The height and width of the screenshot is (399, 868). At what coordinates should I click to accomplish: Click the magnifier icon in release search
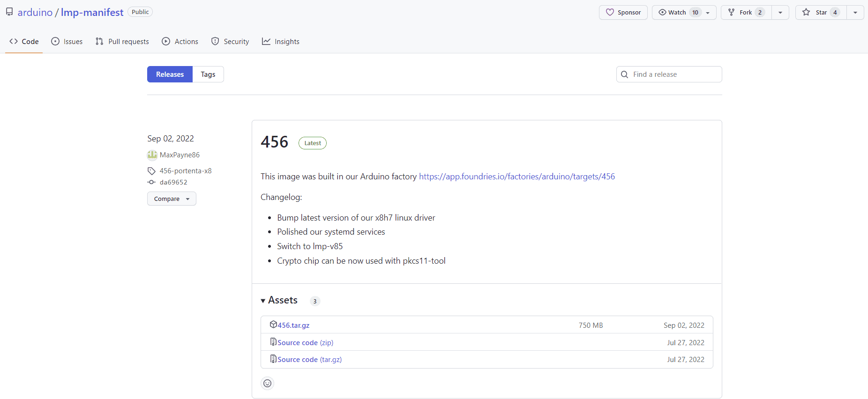624,74
